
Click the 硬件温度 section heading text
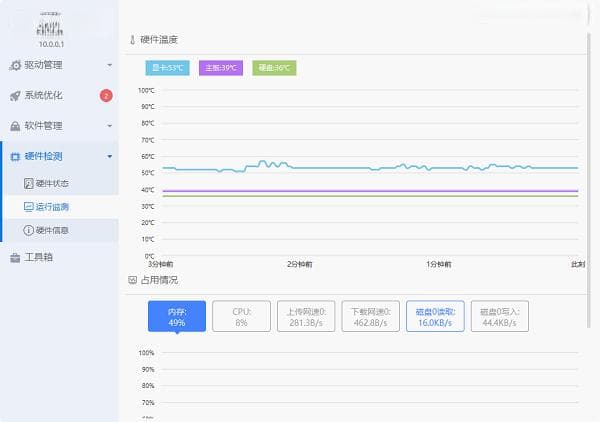click(159, 40)
